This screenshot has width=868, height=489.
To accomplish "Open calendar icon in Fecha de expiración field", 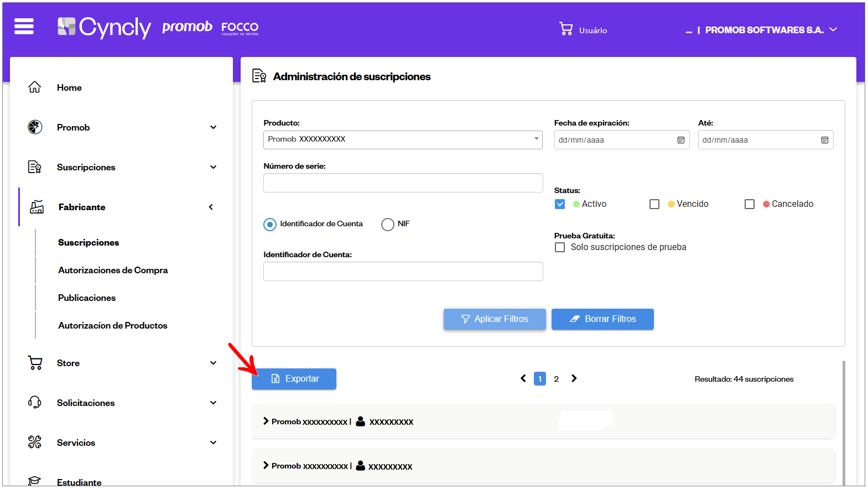I will tap(681, 140).
